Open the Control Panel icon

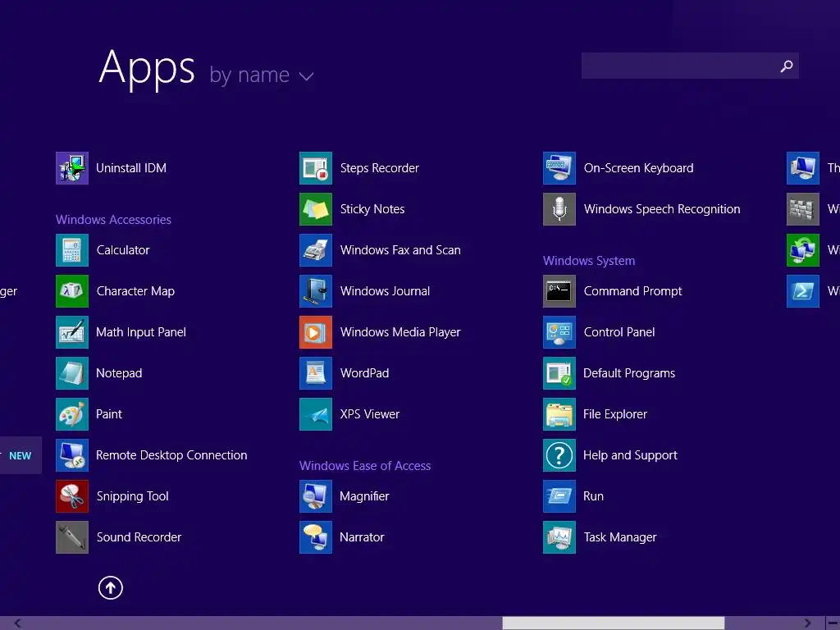[559, 332]
